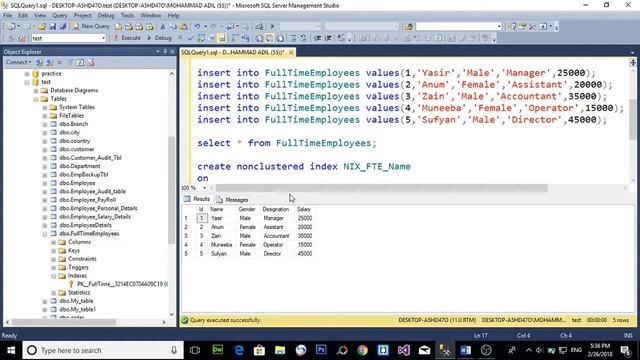Screen dimensions: 640x360
Task: Collapse the Indexes folder
Action: click(x=54, y=276)
